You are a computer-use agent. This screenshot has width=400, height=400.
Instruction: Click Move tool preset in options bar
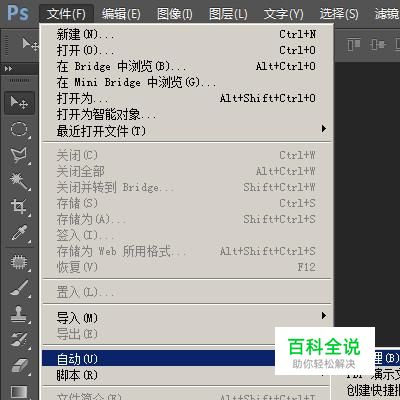[x=30, y=44]
